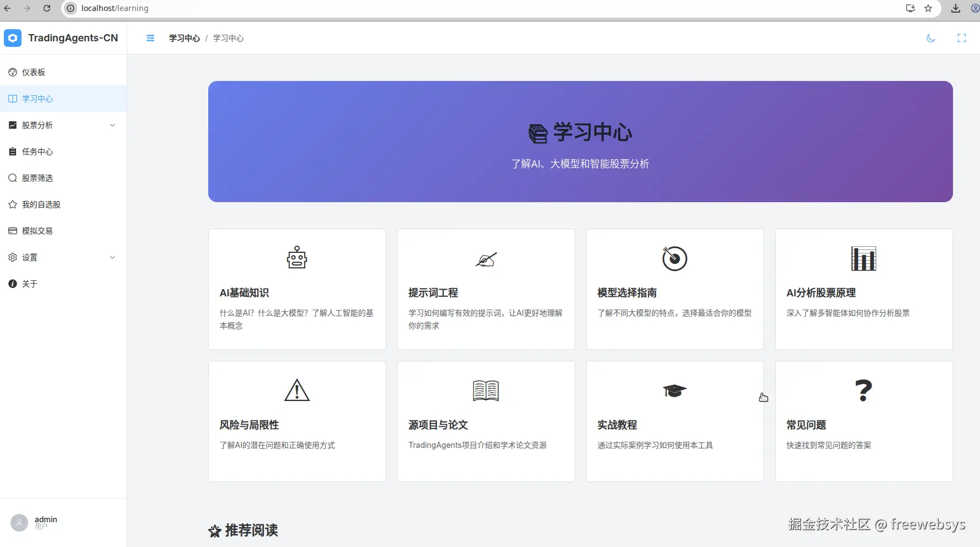Open the 常见问题 FAQ card

863,421
